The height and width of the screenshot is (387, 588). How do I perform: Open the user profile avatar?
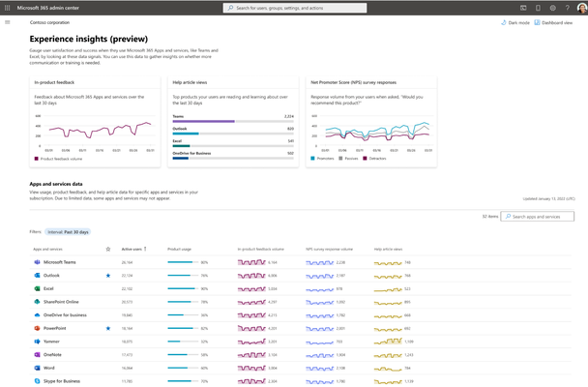582,8
